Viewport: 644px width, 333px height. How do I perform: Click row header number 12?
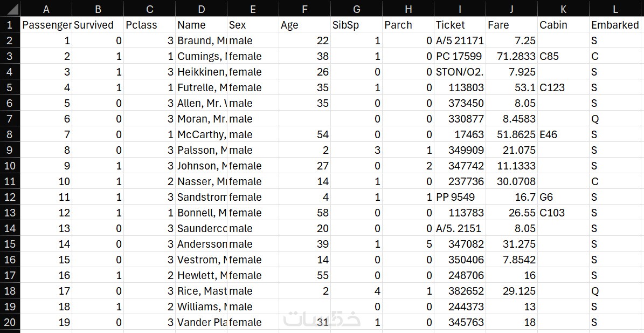coord(10,197)
